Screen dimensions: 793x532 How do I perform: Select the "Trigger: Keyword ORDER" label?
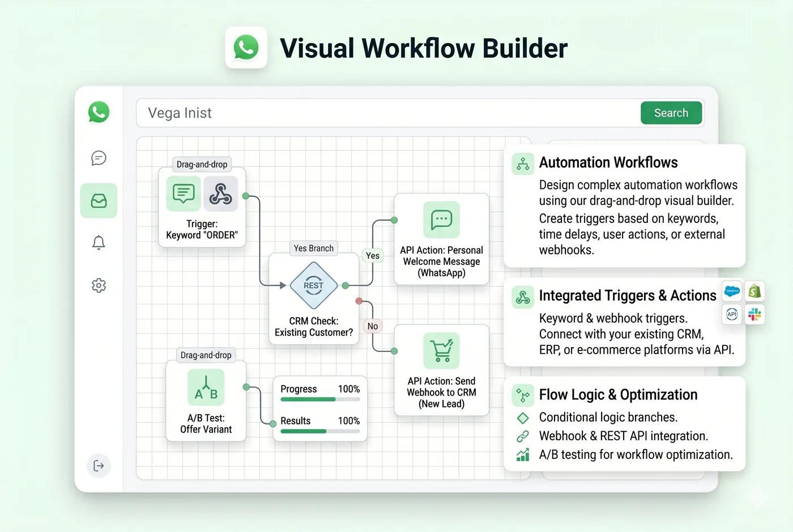point(202,230)
